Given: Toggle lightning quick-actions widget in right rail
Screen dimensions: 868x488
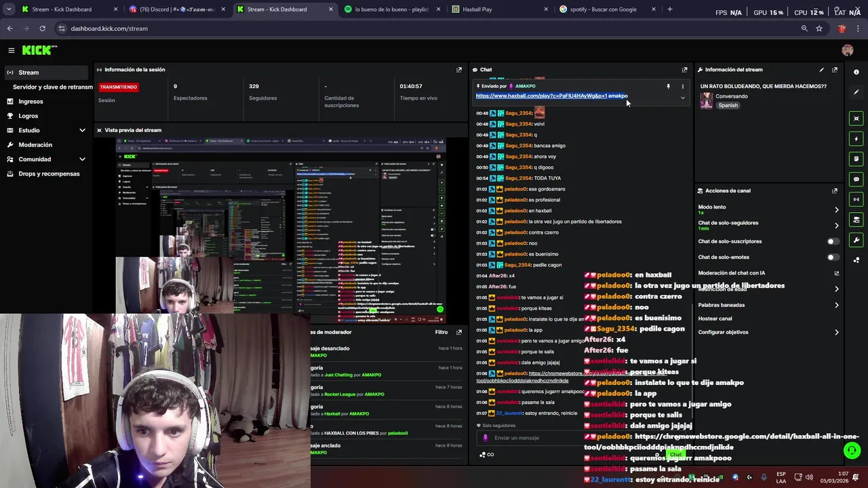Looking at the screenshot, I should pos(856,139).
